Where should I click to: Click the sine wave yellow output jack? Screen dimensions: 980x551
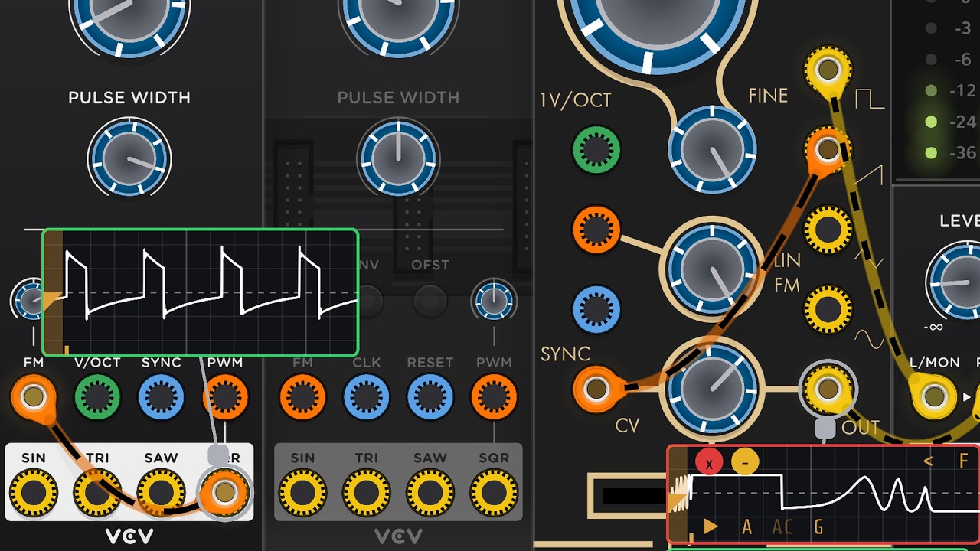(828, 308)
